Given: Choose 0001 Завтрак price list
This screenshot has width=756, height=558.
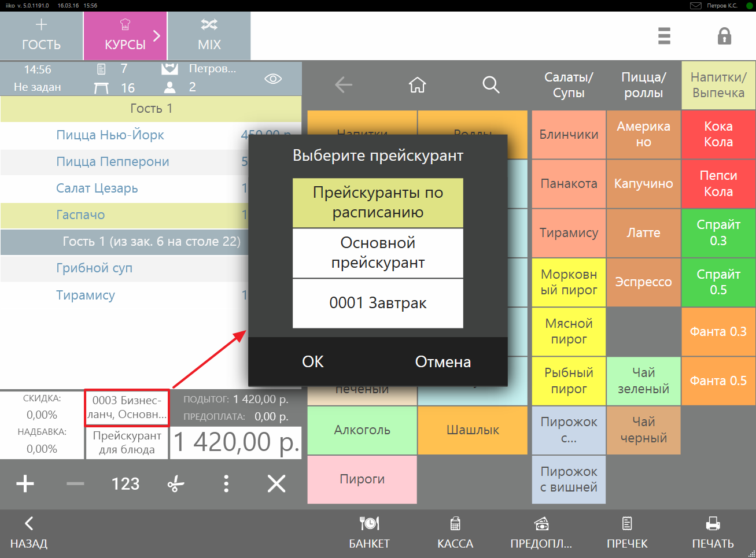Looking at the screenshot, I should [378, 303].
